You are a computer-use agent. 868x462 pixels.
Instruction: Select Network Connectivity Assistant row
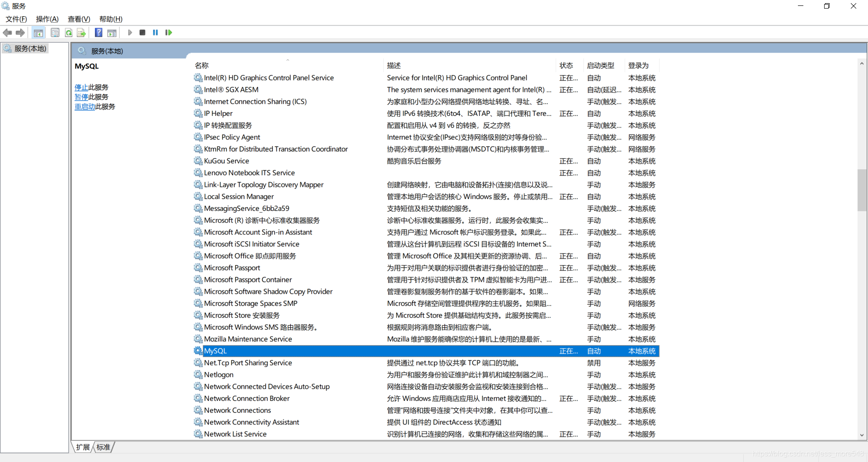pos(426,422)
